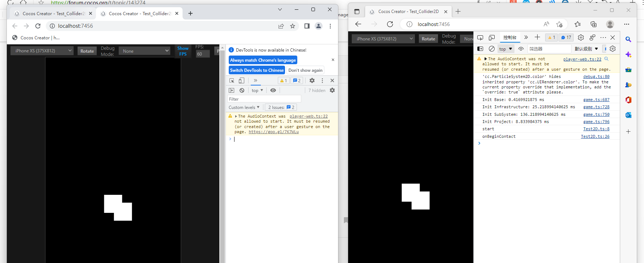Open Edge settings and more menu
The width and height of the screenshot is (644, 263).
pos(627,24)
